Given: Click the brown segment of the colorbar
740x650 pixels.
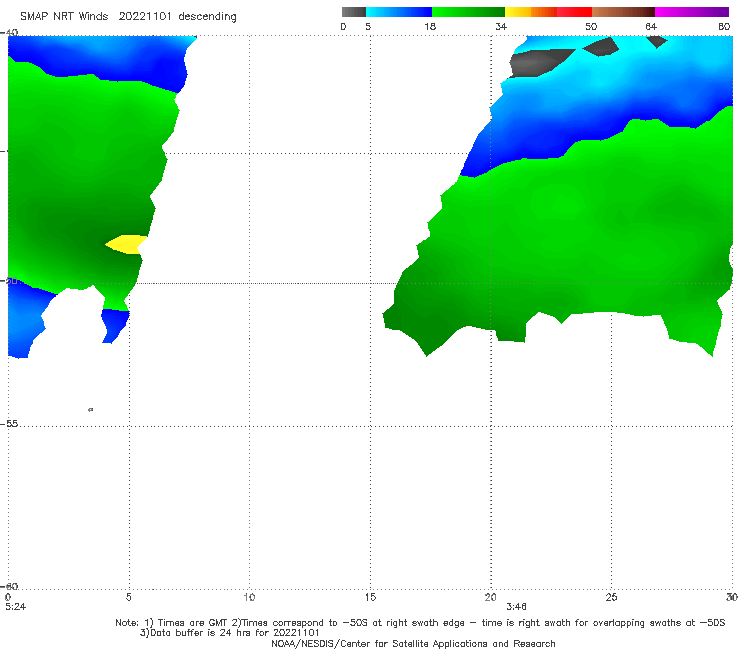Looking at the screenshot, I should [x=623, y=12].
